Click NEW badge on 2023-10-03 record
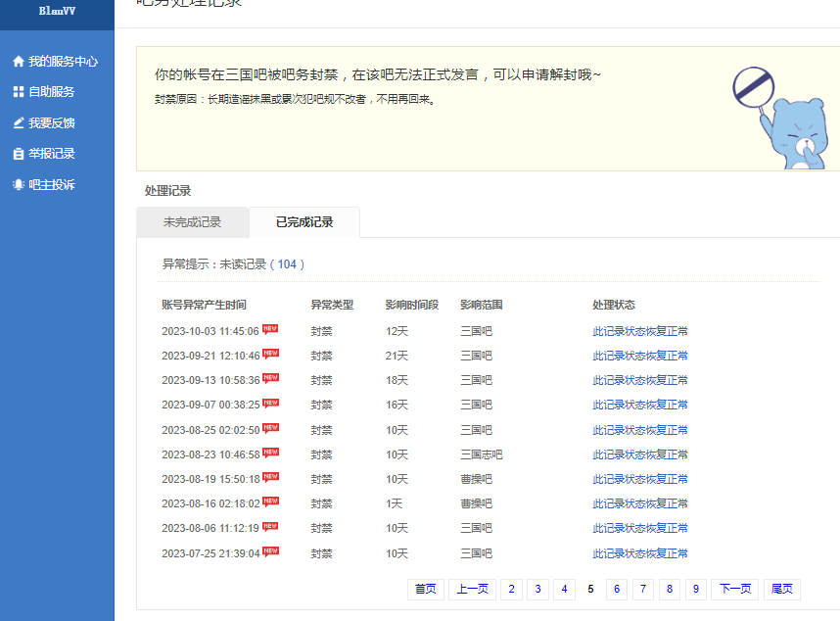The image size is (840, 621). pos(270,329)
